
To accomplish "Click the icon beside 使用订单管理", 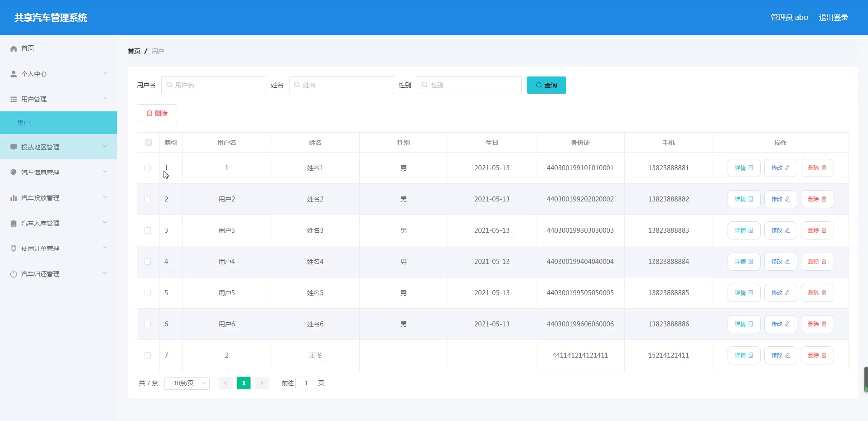I will click(x=14, y=249).
